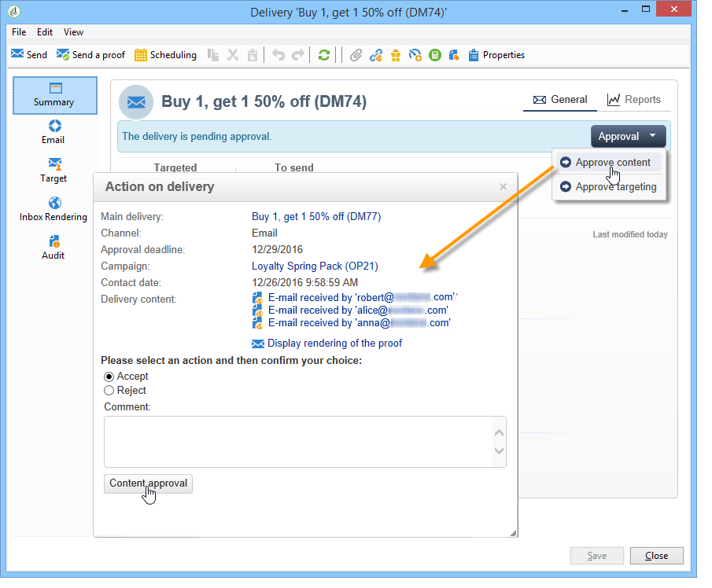Click the Content approval button
This screenshot has width=712, height=588.
coord(148,483)
